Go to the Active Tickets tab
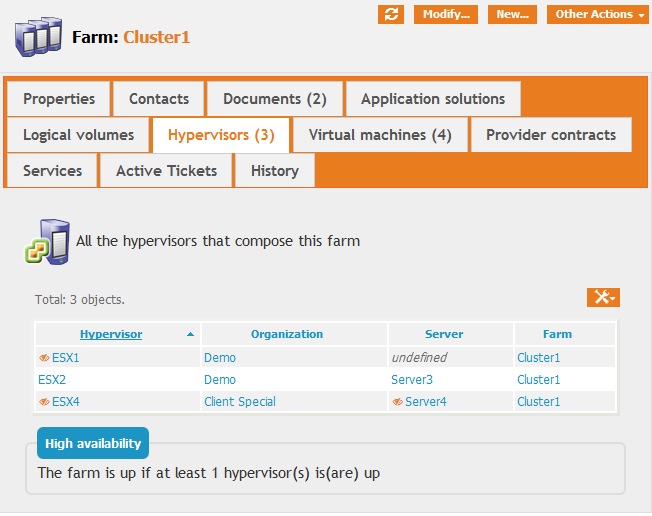The image size is (652, 516). click(166, 171)
